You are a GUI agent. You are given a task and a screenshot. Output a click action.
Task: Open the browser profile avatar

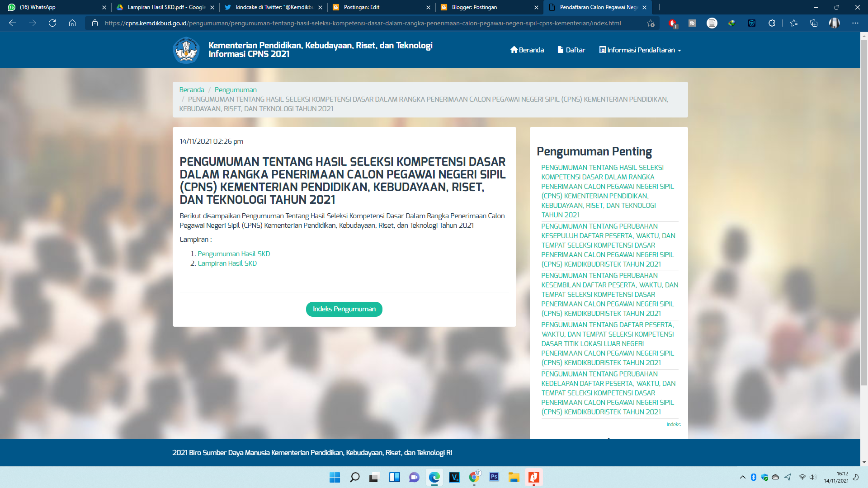pos(834,23)
